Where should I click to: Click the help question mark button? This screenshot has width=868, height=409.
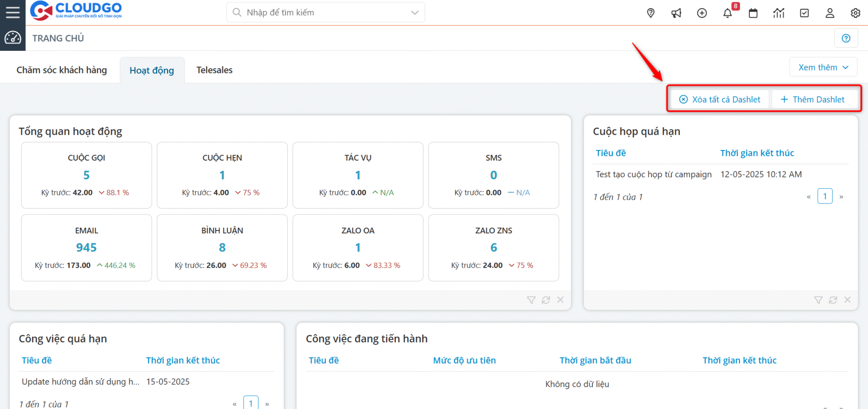click(x=846, y=38)
